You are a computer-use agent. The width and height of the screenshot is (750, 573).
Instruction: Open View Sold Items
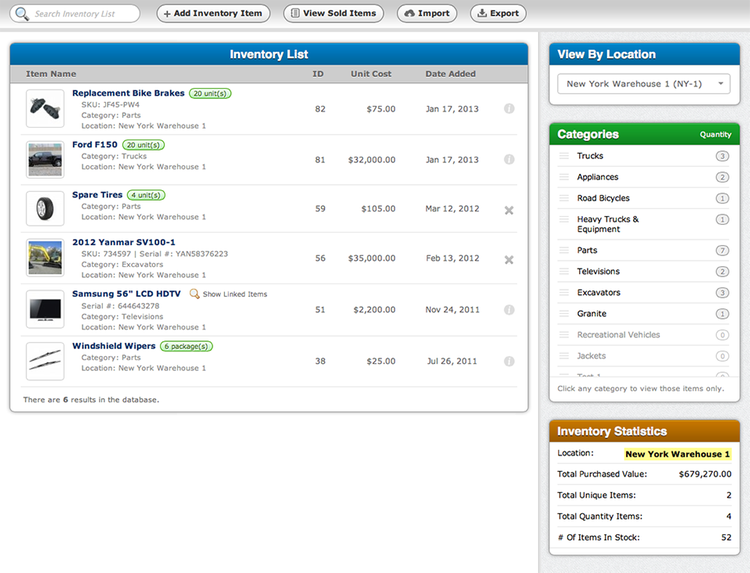pyautogui.click(x=333, y=13)
